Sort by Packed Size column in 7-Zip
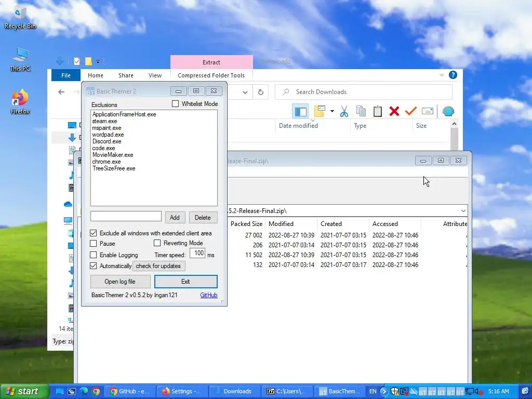532x399 pixels. (x=246, y=224)
